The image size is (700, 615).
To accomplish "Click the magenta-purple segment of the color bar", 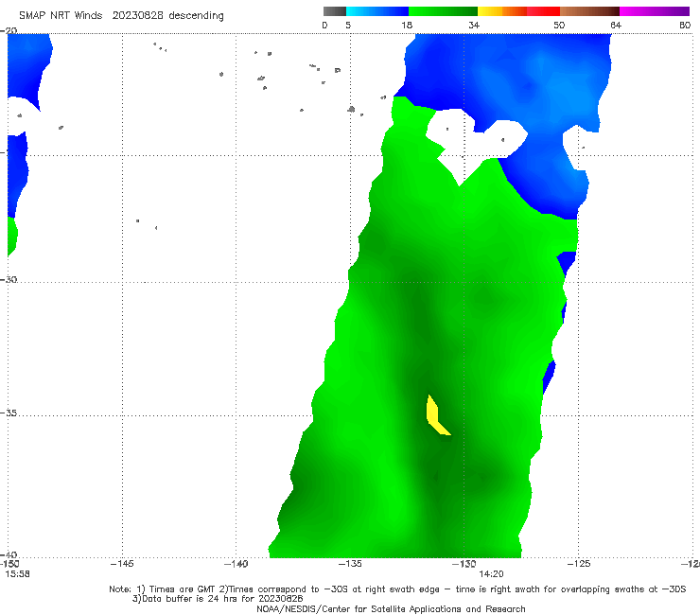I will pyautogui.click(x=655, y=11).
